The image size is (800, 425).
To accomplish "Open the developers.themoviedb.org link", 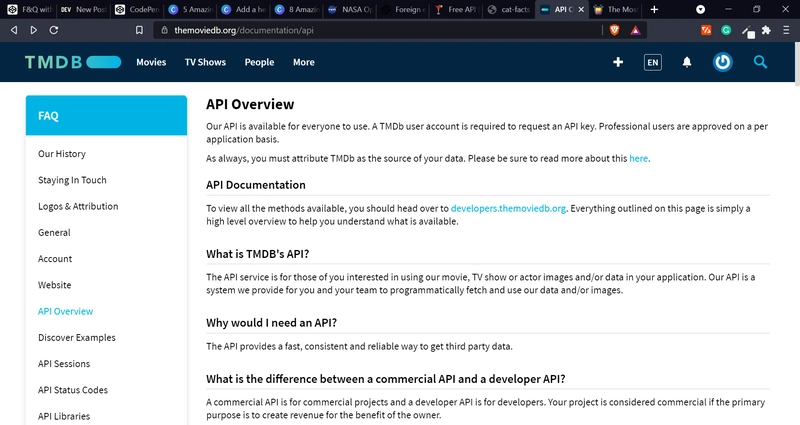I will click(x=508, y=208).
